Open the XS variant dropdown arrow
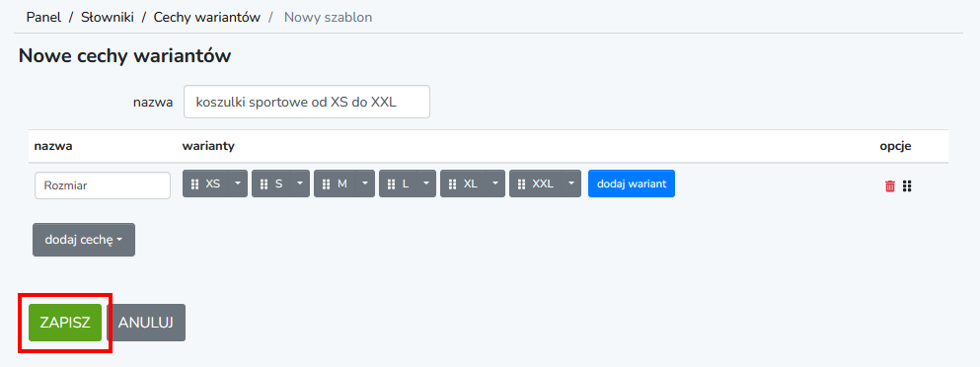 238,183
